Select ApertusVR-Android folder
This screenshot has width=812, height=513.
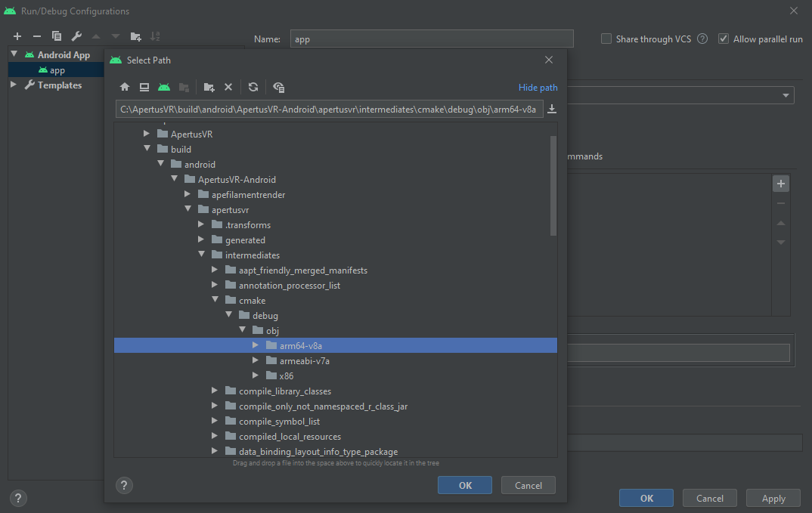point(237,179)
